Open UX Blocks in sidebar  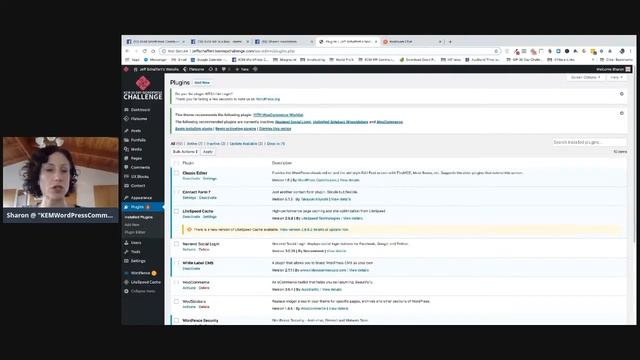point(140,177)
